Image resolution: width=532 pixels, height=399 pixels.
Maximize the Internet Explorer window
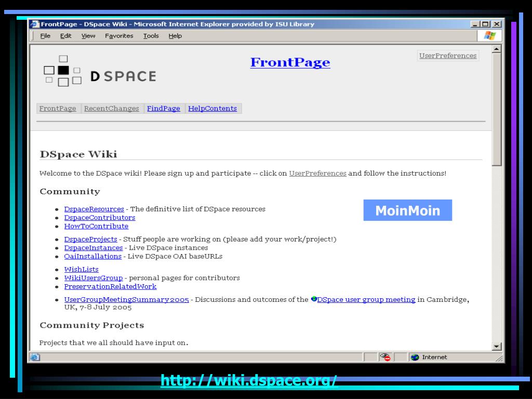(x=486, y=24)
